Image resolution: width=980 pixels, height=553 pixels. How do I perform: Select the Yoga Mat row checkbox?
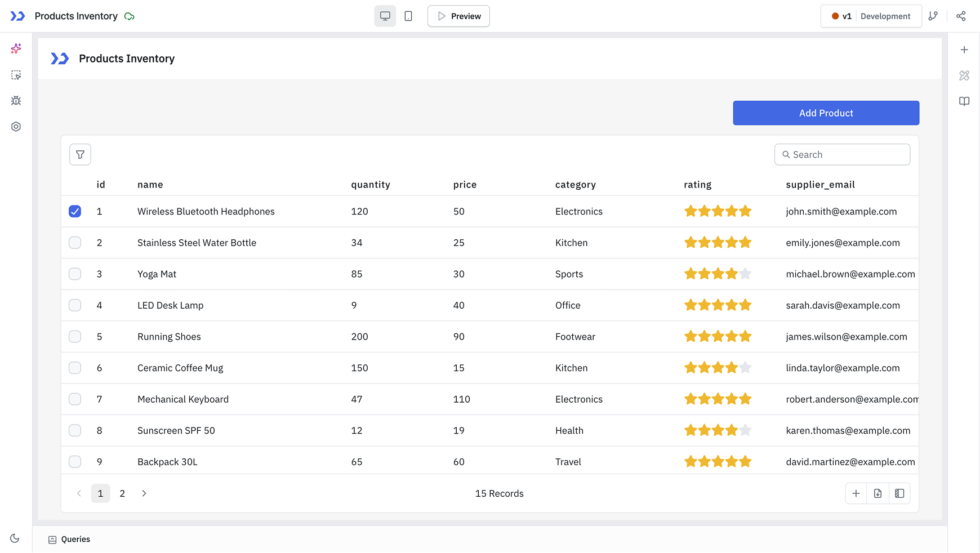[x=75, y=274]
